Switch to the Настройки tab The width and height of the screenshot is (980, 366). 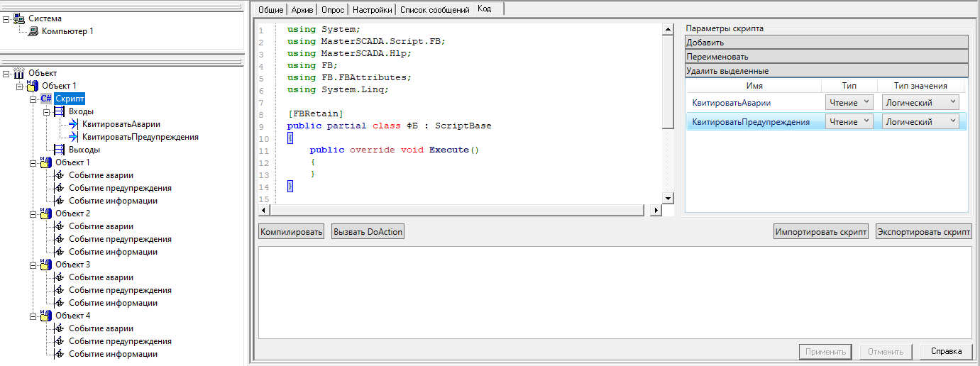[x=372, y=10]
